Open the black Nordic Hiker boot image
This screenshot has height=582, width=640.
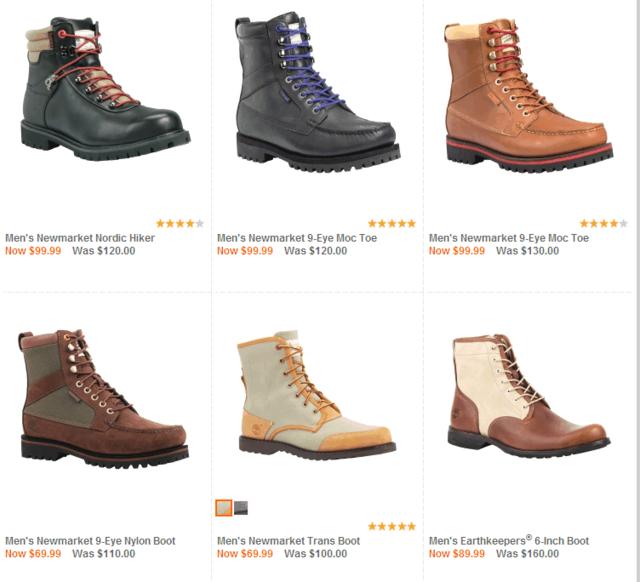coord(105,89)
